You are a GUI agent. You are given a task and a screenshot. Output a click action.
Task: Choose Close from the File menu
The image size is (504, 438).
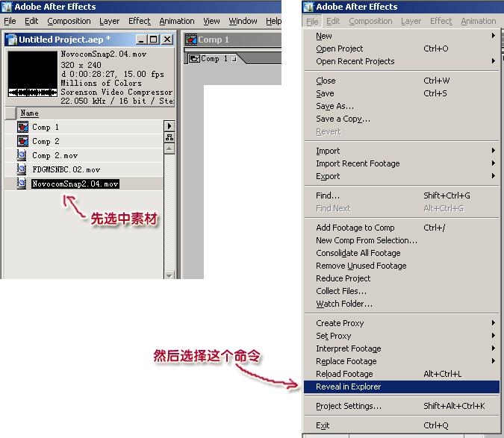(x=402, y=81)
